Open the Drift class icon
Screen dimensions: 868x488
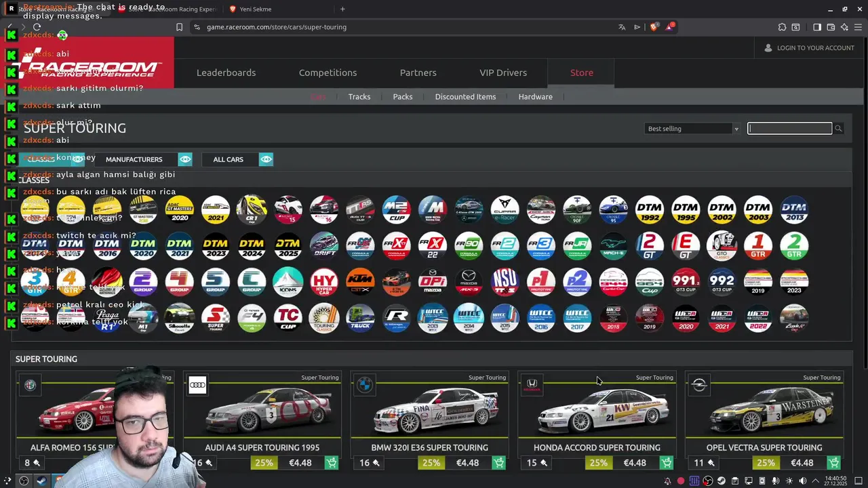coord(324,246)
